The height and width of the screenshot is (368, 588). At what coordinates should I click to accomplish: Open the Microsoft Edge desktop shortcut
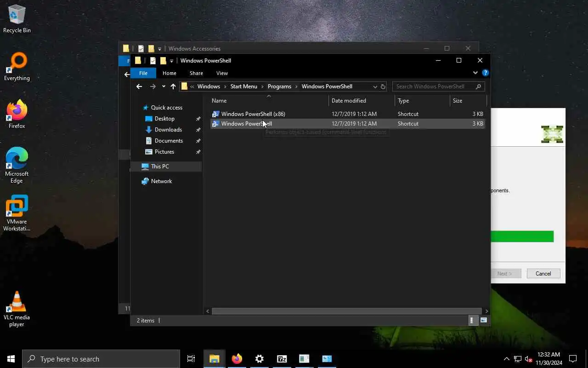17,166
